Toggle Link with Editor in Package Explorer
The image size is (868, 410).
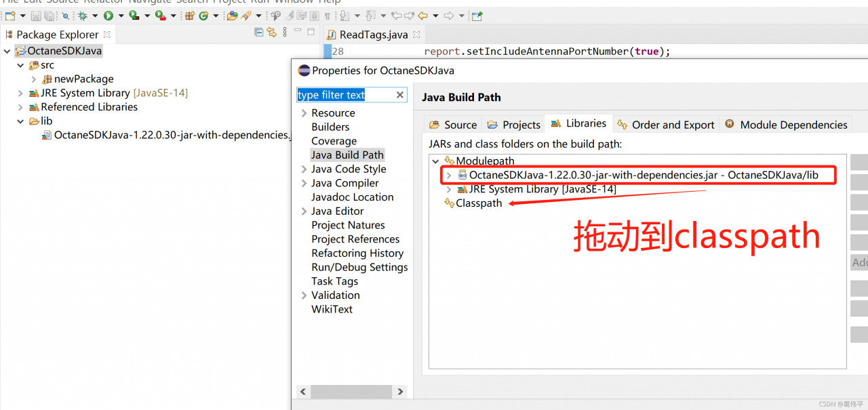[x=272, y=33]
